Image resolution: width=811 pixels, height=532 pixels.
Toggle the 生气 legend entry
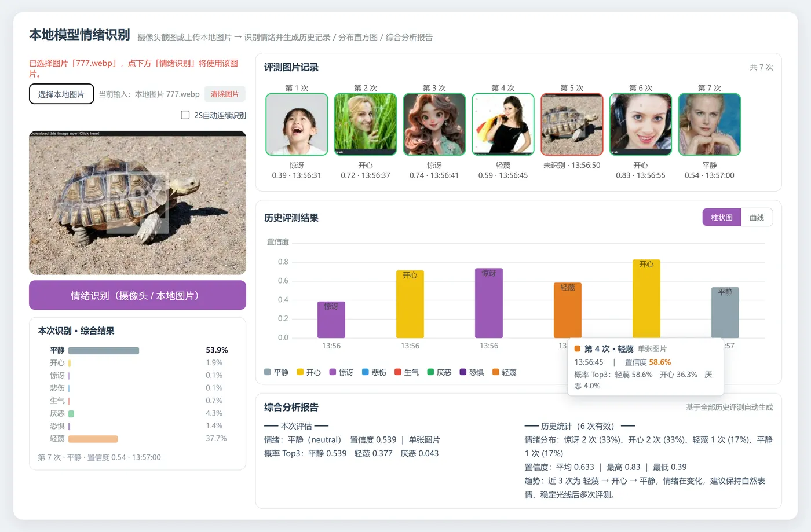pos(406,372)
